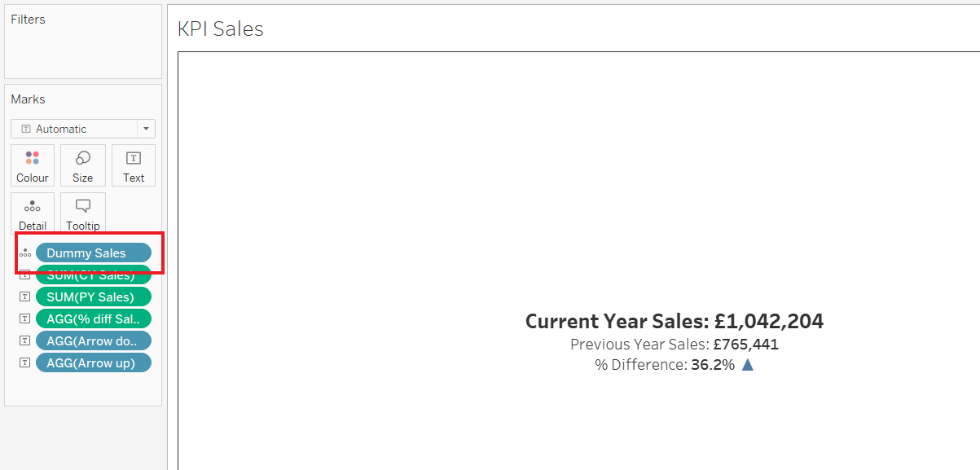Select the AGG(Arrow do.. pill
The image size is (980, 470).
click(x=94, y=340)
